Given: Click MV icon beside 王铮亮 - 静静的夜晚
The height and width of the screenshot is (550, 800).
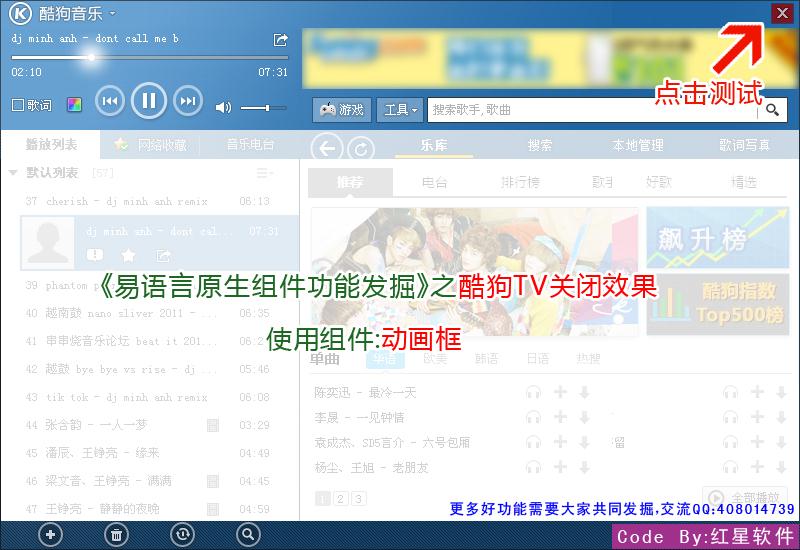Looking at the screenshot, I should click(x=213, y=509).
